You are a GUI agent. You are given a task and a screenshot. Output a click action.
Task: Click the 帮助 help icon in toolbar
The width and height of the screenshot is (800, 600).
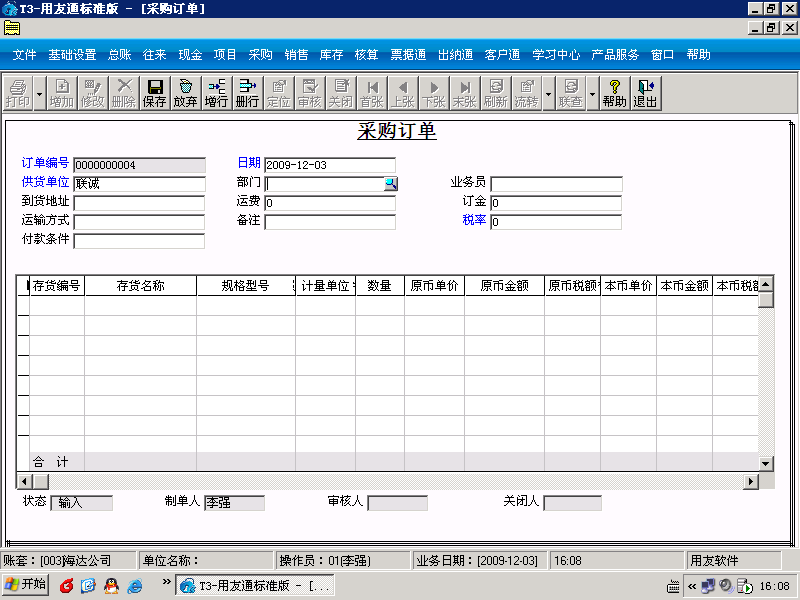[x=614, y=93]
